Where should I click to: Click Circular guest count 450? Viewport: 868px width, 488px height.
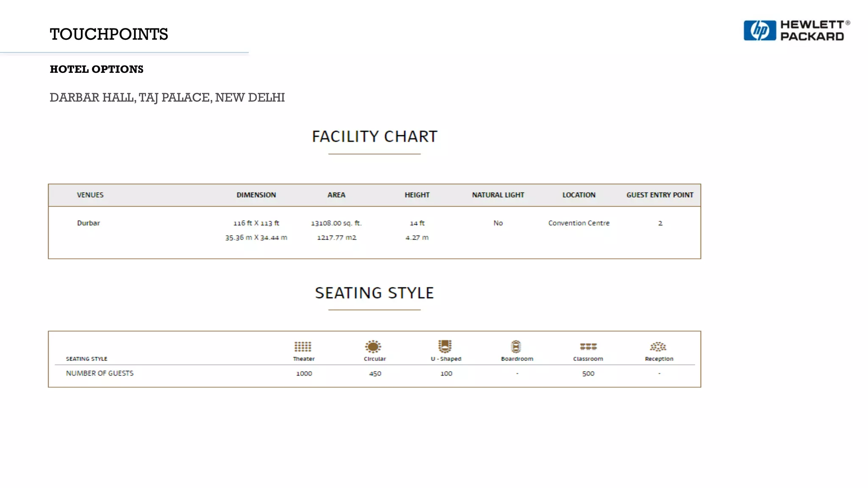click(375, 374)
